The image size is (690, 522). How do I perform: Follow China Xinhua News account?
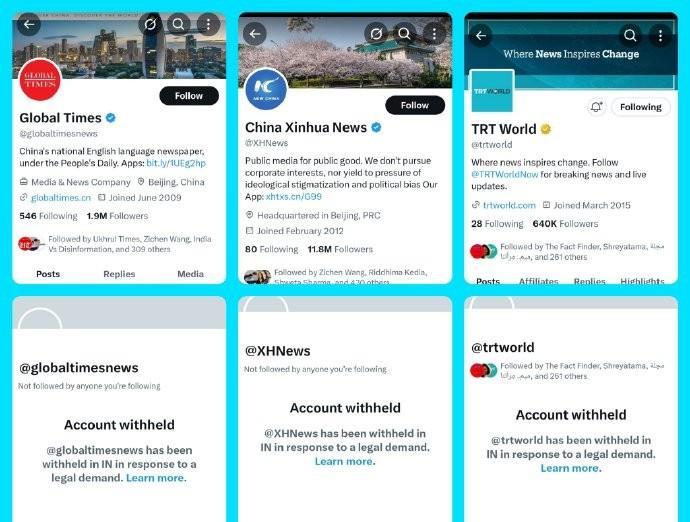click(x=415, y=105)
